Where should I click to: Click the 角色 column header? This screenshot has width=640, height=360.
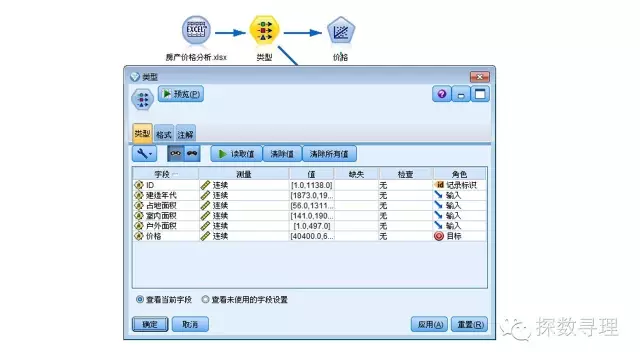click(459, 174)
